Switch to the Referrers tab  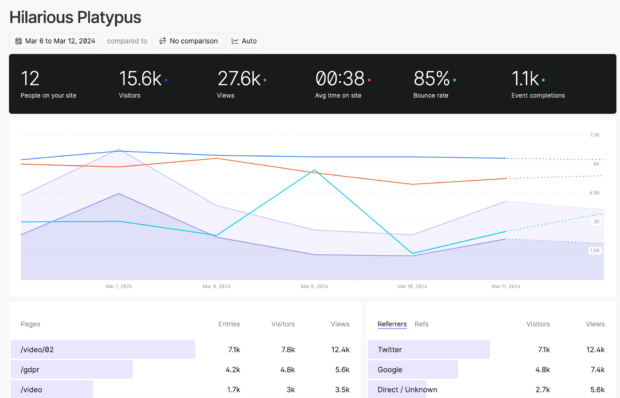click(392, 324)
